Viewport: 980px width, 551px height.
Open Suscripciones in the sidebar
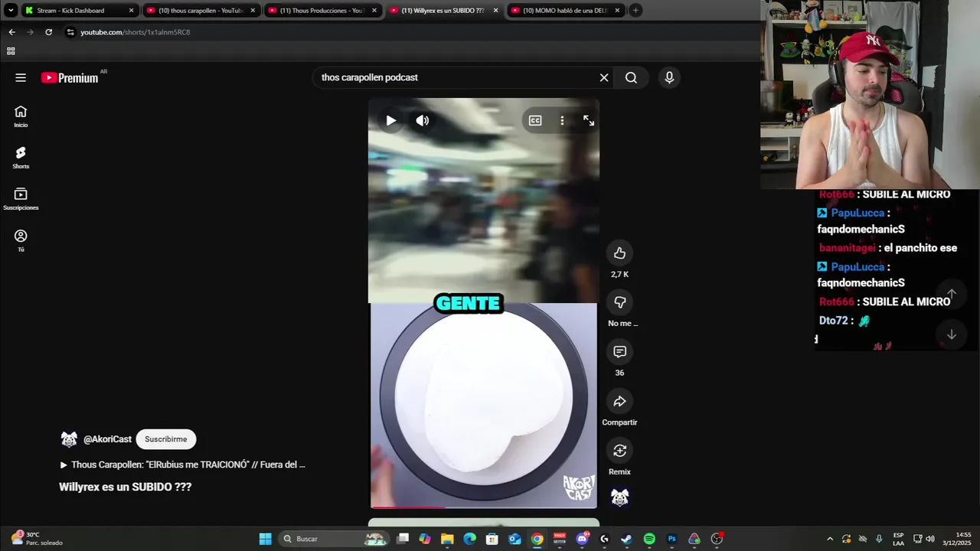click(x=21, y=199)
